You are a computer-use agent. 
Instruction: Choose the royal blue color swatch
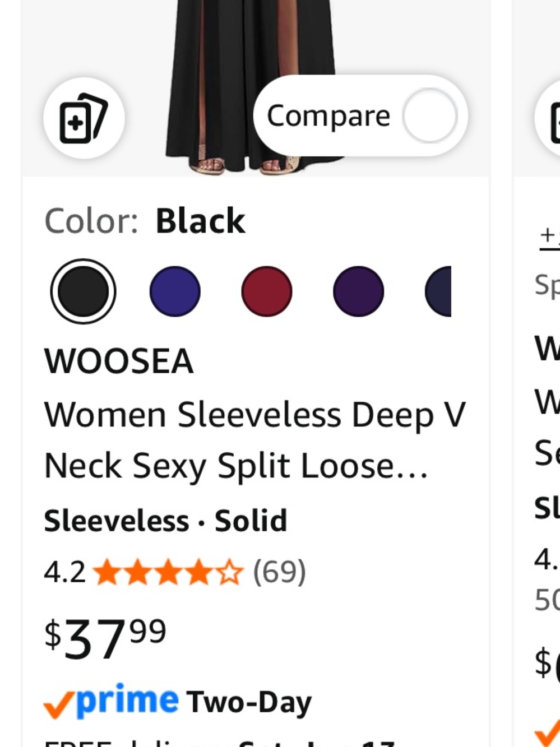tap(175, 291)
